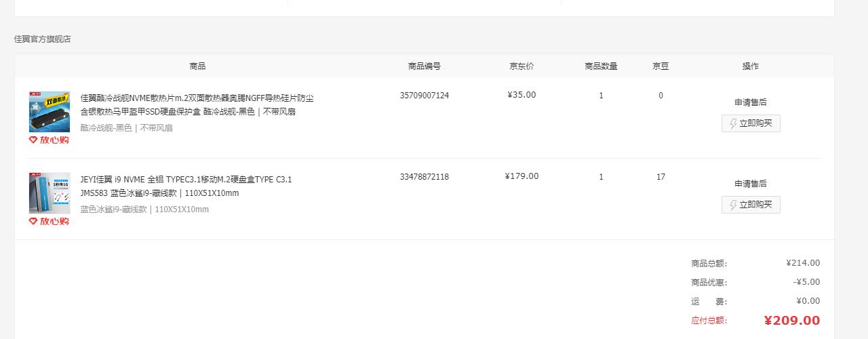868x339 pixels.
Task: Click 申请售后 for the i9 enclosure
Action: click(751, 184)
